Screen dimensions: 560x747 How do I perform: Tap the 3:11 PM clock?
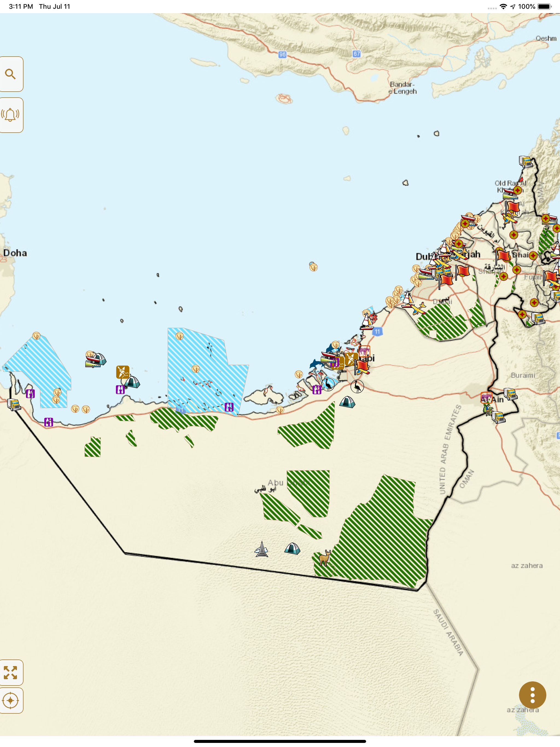coord(21,6)
